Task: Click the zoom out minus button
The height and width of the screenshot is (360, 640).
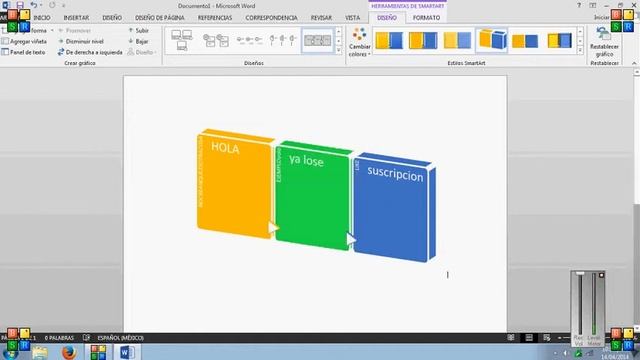Action: pyautogui.click(x=560, y=338)
